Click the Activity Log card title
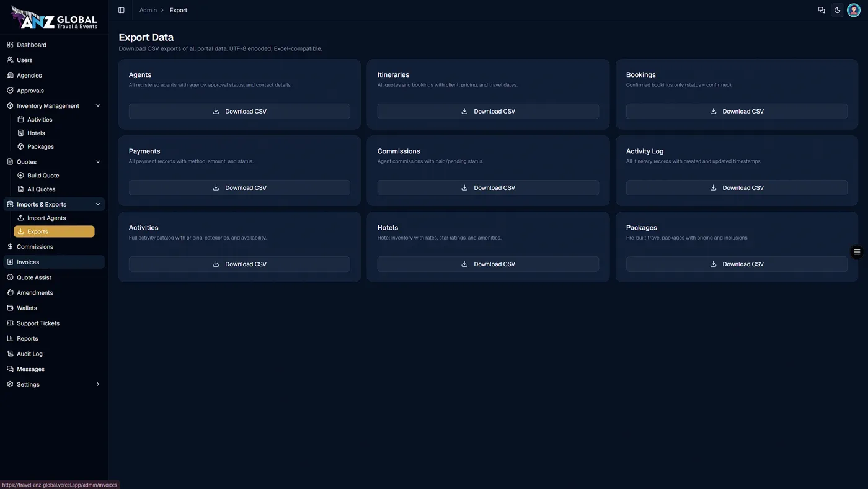 (645, 151)
